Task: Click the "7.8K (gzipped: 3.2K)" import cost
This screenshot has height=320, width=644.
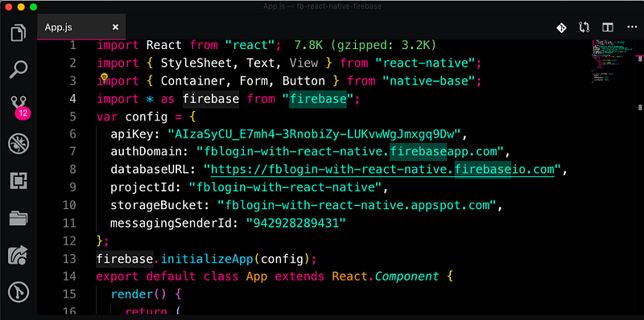Action: [x=365, y=45]
